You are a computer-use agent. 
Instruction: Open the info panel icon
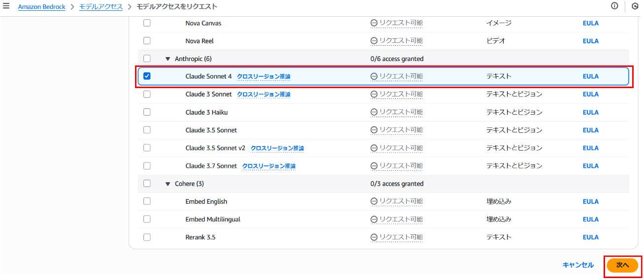(614, 6)
